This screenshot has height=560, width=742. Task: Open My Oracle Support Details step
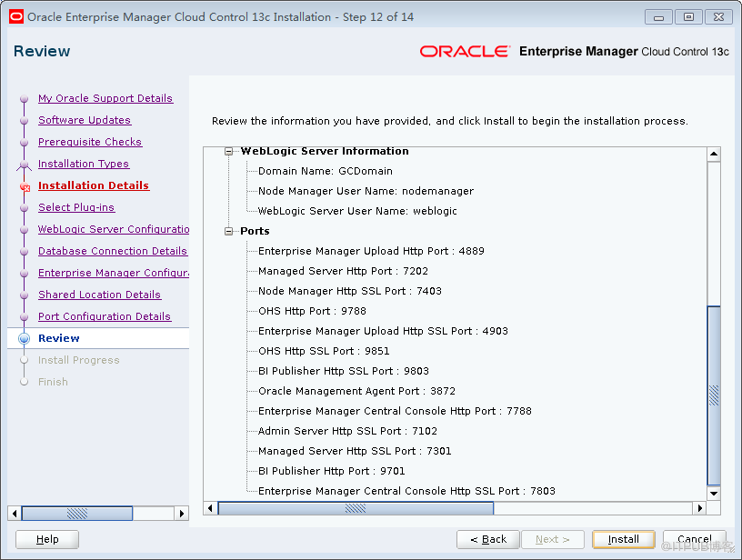coord(105,98)
